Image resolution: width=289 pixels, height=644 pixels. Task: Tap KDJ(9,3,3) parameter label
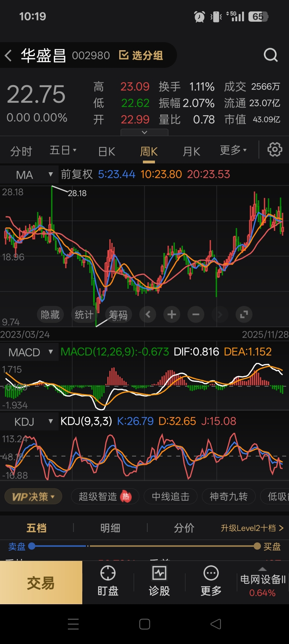86,421
